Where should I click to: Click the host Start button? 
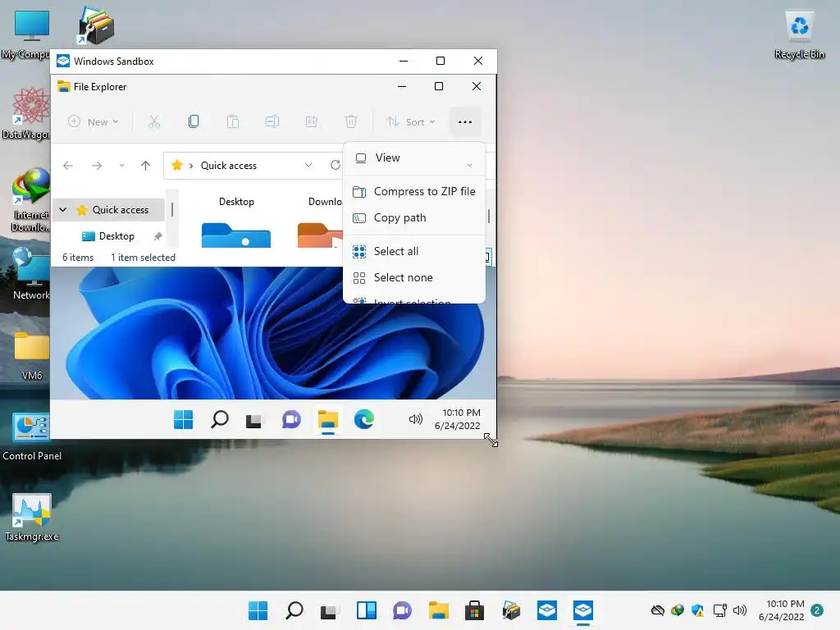click(258, 610)
